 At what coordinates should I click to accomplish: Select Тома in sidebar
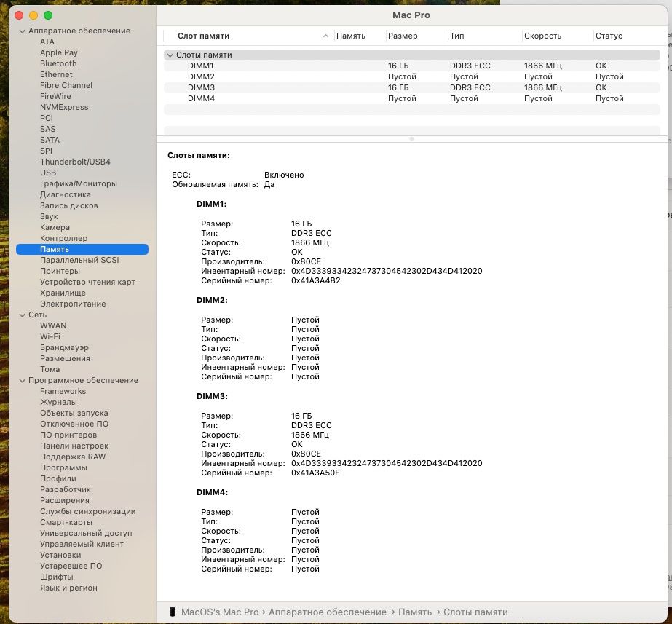pos(50,369)
